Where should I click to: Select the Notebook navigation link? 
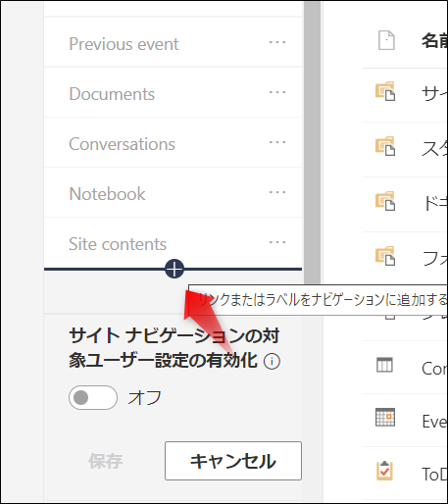[107, 194]
